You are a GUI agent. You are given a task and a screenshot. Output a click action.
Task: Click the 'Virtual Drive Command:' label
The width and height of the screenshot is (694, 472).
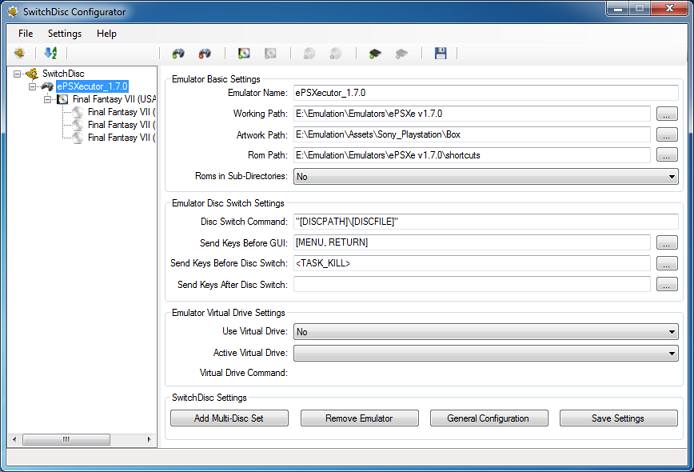tap(243, 373)
